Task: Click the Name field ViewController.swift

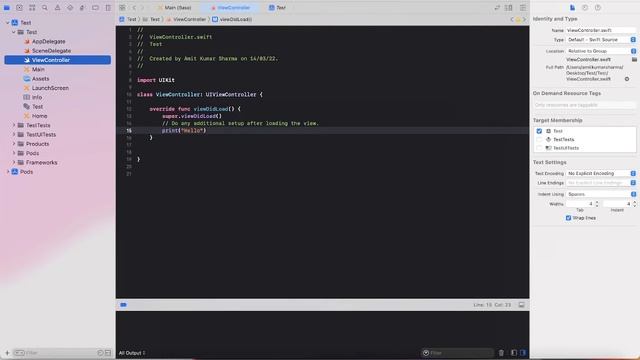Action: (601, 30)
